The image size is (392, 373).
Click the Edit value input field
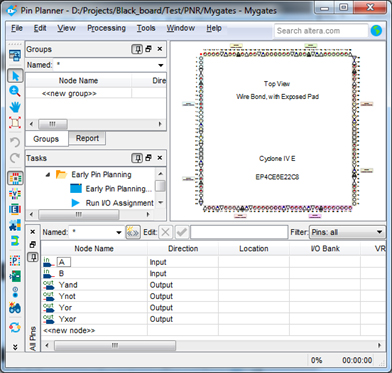239,232
